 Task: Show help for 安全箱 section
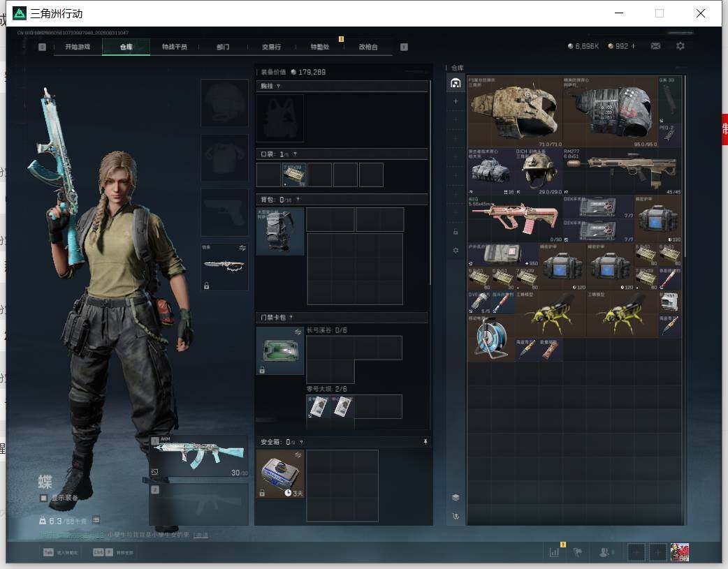(x=301, y=442)
